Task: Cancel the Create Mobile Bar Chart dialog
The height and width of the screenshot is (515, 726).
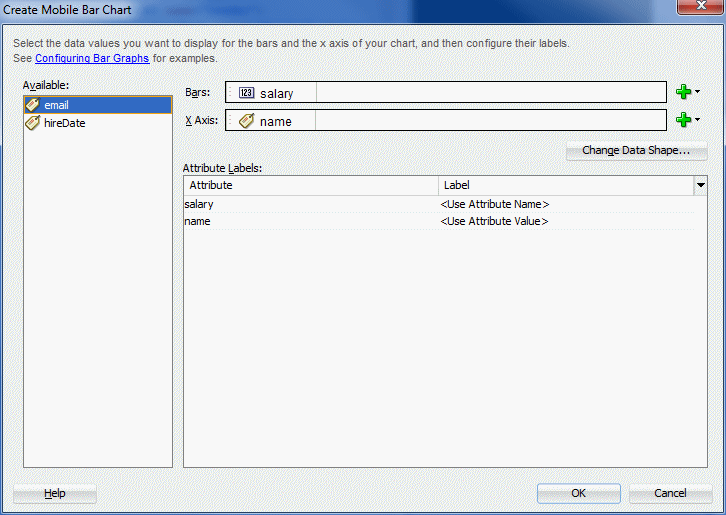Action: coord(670,494)
